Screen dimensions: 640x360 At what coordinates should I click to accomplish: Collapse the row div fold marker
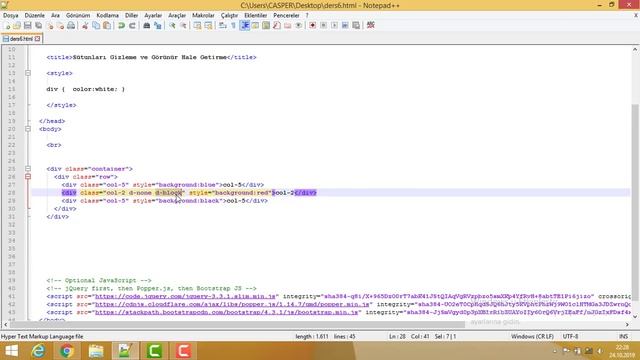coord(28,177)
